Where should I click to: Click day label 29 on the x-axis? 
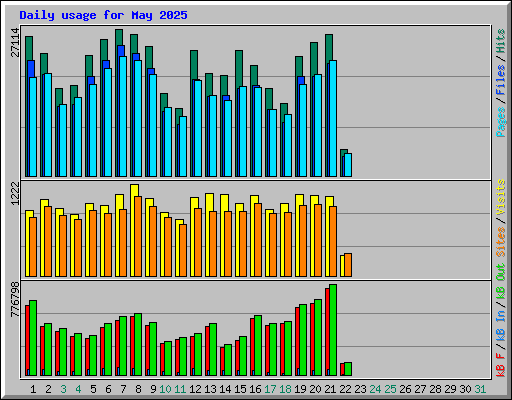click(x=450, y=389)
